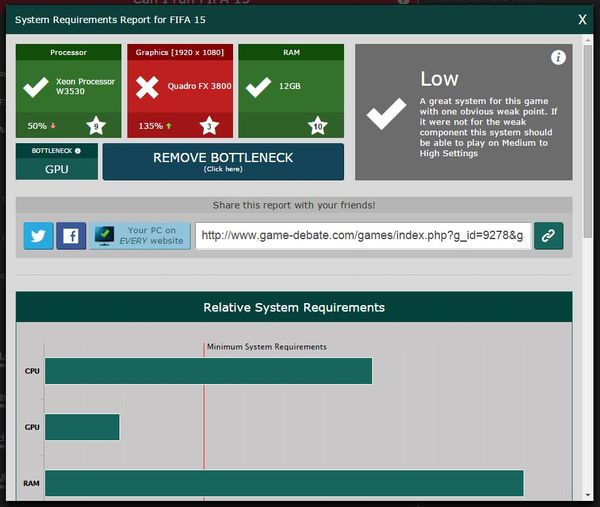Click the BOTTLENECK label
Image resolution: width=600 pixels, height=507 pixels.
(x=52, y=151)
